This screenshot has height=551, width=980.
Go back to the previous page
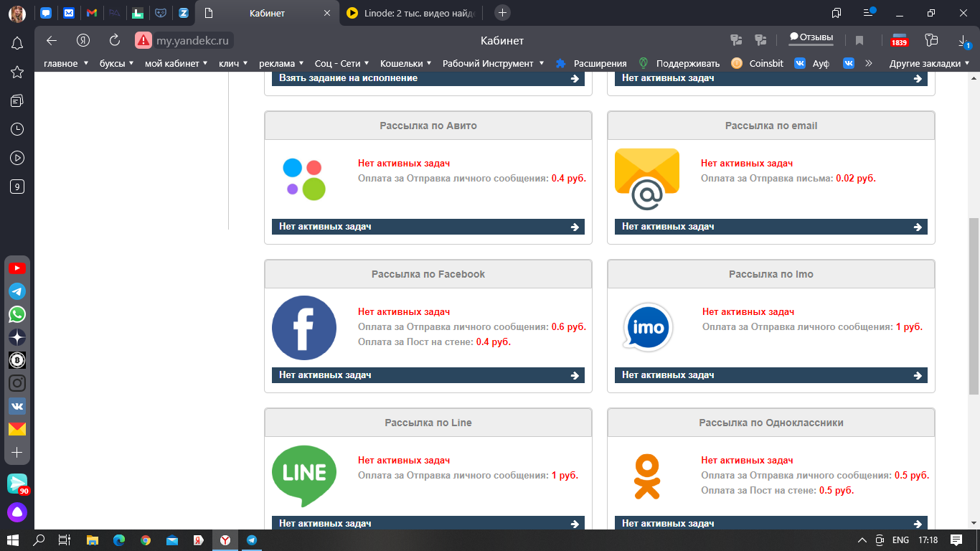51,40
